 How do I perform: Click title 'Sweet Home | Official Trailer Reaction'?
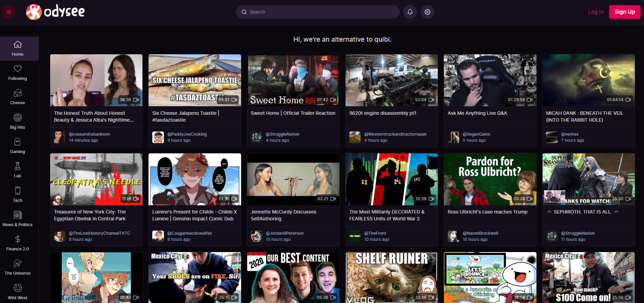[293, 113]
